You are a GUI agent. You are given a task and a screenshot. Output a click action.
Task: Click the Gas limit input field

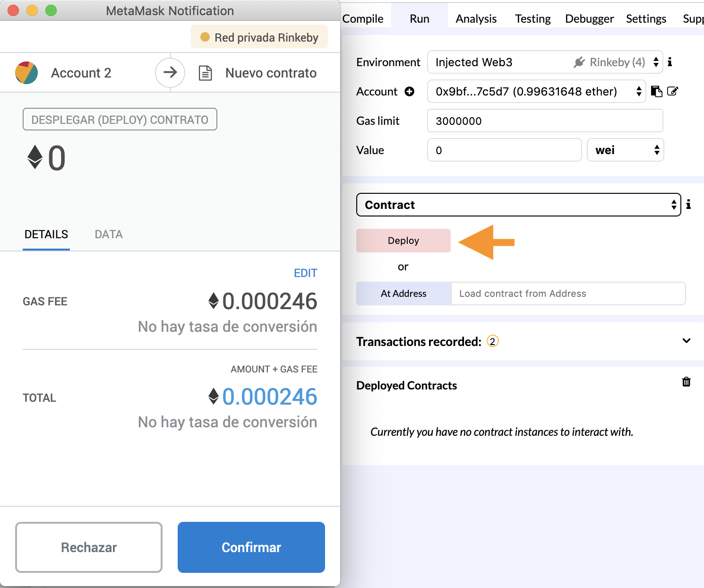545,121
